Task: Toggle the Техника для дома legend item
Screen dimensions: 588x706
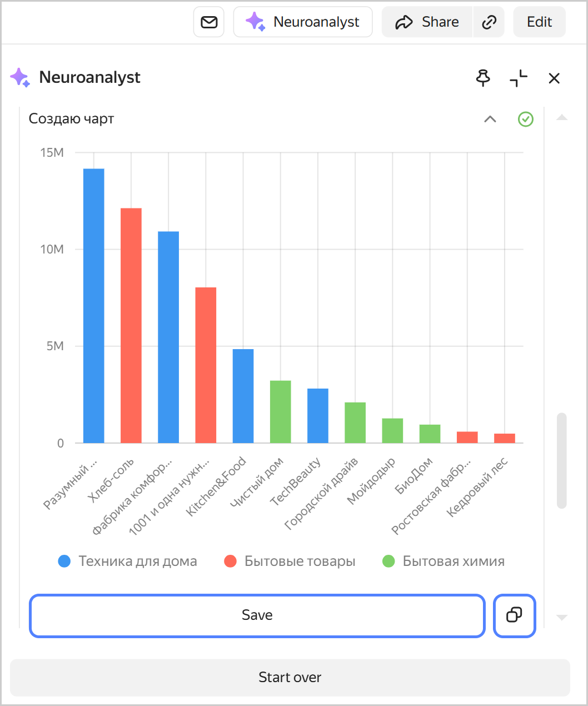Action: (128, 561)
